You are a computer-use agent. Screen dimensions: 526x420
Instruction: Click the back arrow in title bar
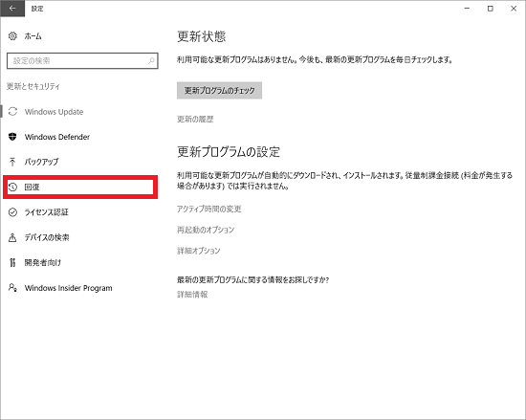(x=12, y=9)
